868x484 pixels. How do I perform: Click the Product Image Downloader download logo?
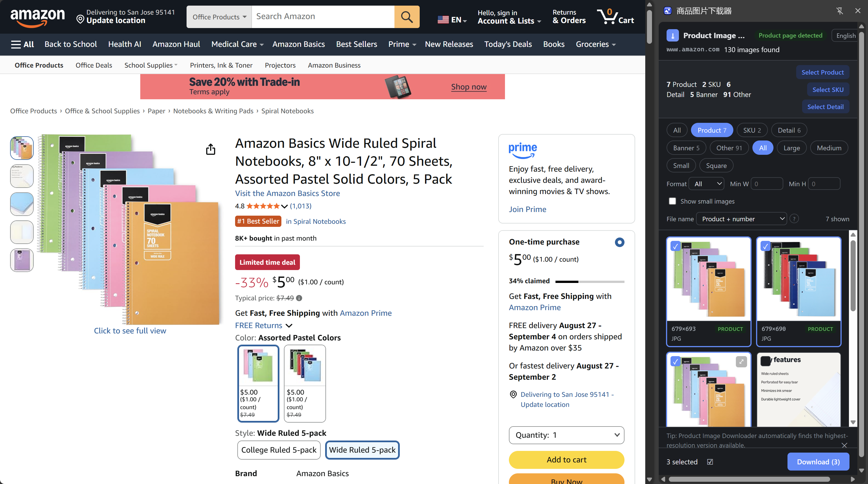click(672, 35)
